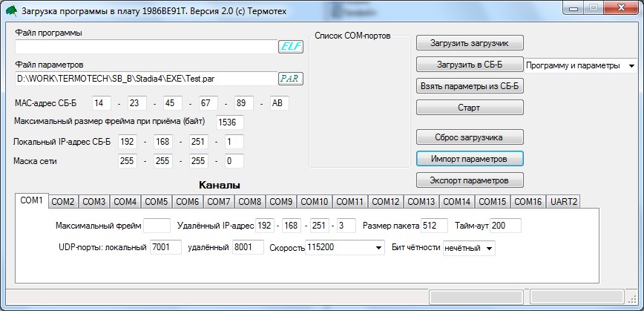The height and width of the screenshot is (311, 644).
Task: Click the MAC address field containing 67
Action: tap(208, 103)
